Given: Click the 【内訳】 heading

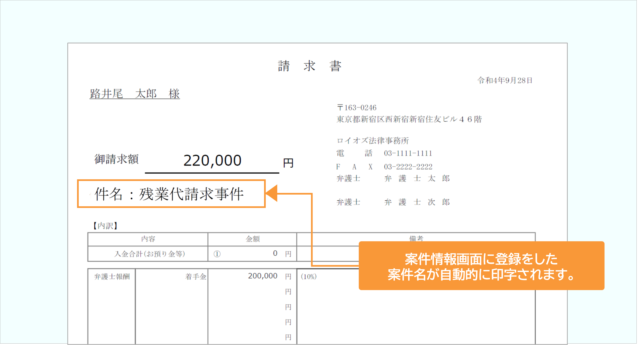Looking at the screenshot, I should 105,226.
